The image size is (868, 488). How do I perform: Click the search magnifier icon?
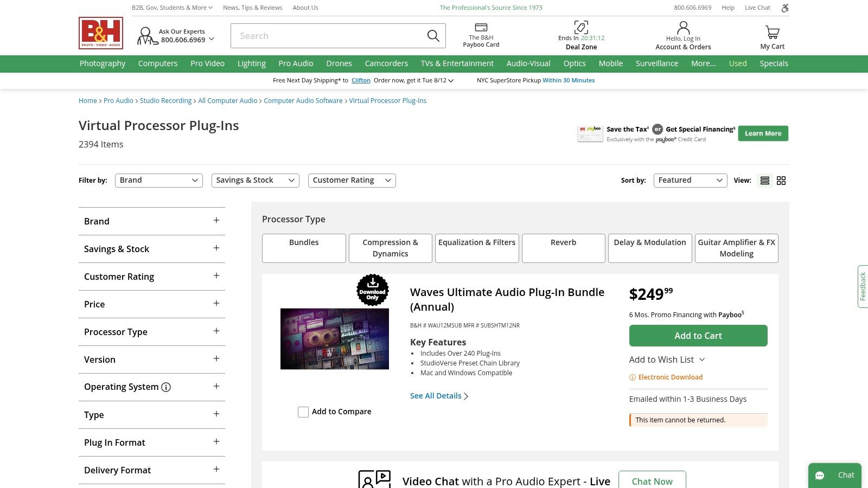tap(433, 36)
